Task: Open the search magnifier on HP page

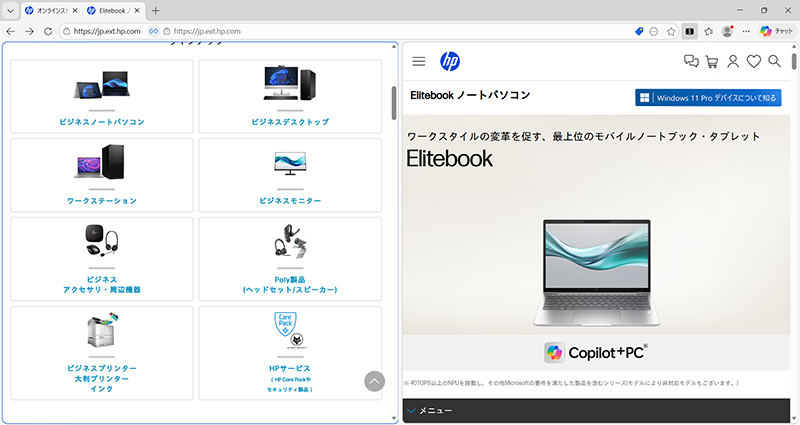Action: point(774,61)
